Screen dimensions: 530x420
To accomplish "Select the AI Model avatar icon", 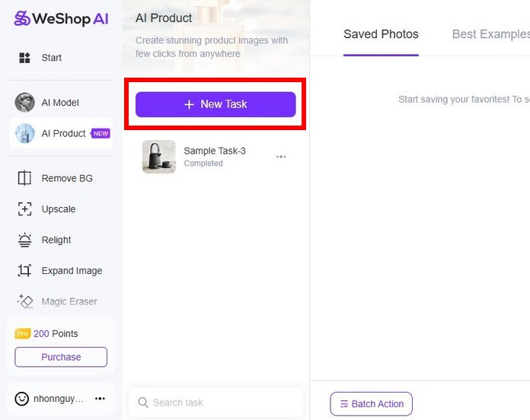I will (x=24, y=103).
